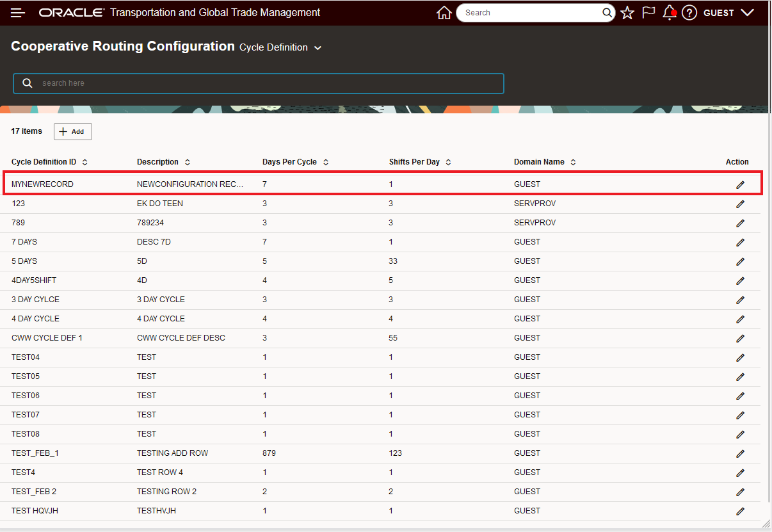
Task: Click the SERVPROV domain in row 789
Action: [x=535, y=223]
